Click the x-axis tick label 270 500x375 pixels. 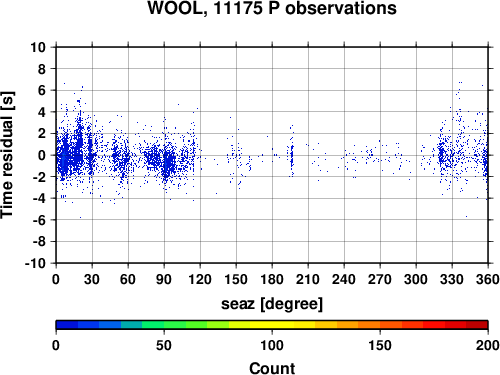point(380,279)
